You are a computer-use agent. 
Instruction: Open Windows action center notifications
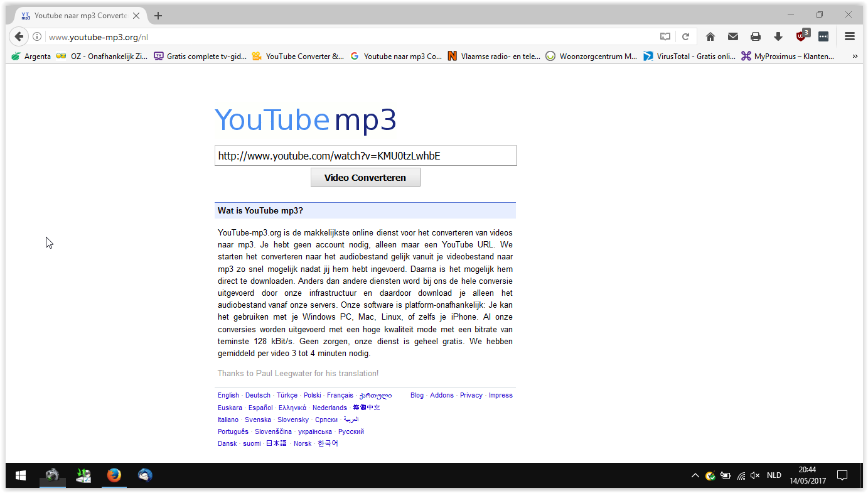coord(843,475)
